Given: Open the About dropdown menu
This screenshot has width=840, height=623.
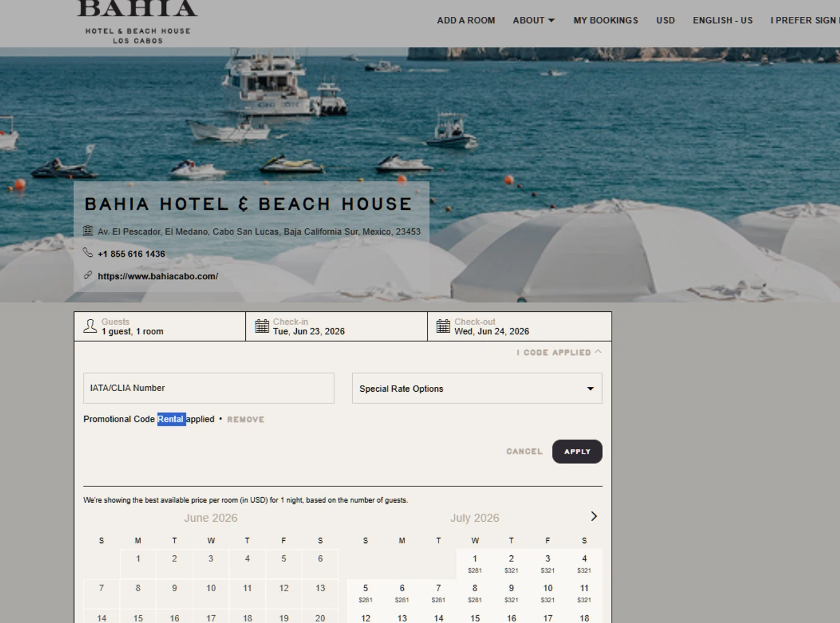Looking at the screenshot, I should [534, 20].
